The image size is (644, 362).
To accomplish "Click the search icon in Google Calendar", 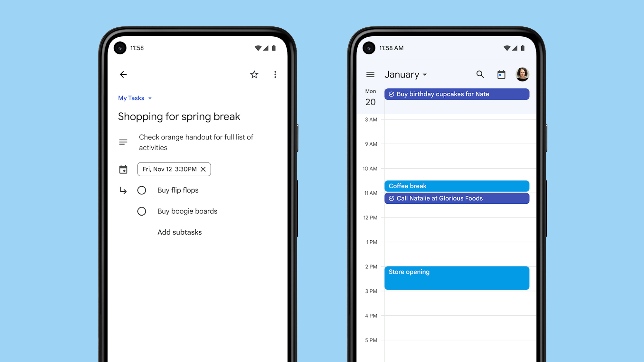I will click(x=479, y=74).
